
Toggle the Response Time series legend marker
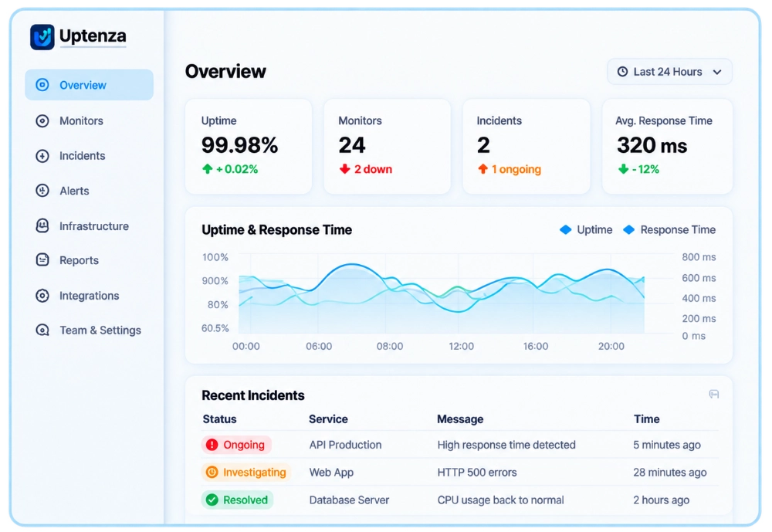(x=628, y=229)
